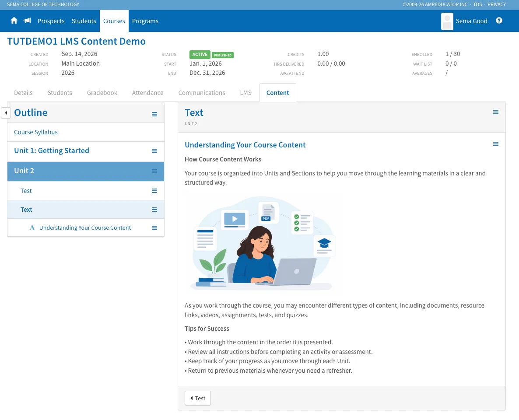Open the Test item under Unit 2

(26, 191)
